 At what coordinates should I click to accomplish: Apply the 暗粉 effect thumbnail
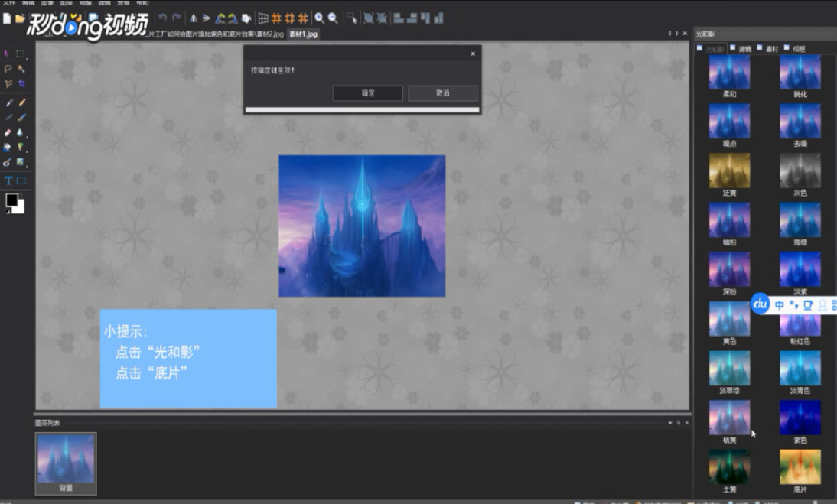[729, 219]
